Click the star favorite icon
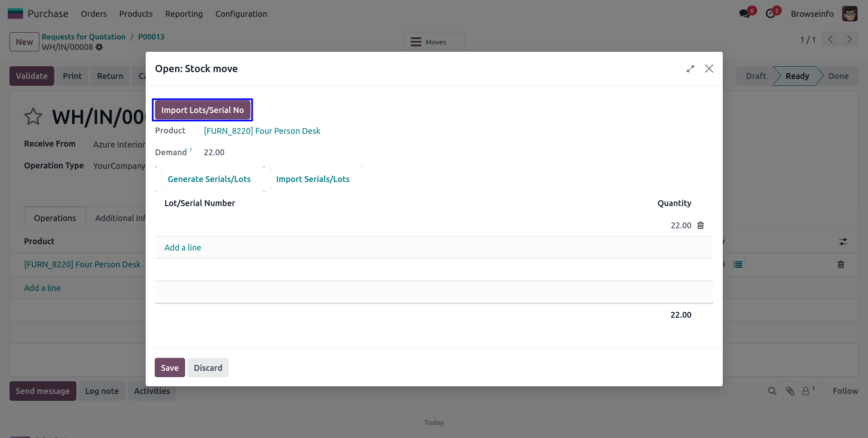 click(33, 117)
